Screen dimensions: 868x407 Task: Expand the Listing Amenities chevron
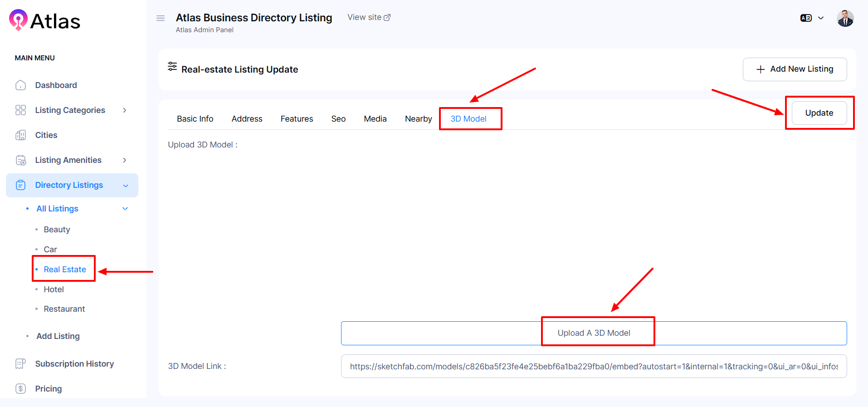(124, 160)
